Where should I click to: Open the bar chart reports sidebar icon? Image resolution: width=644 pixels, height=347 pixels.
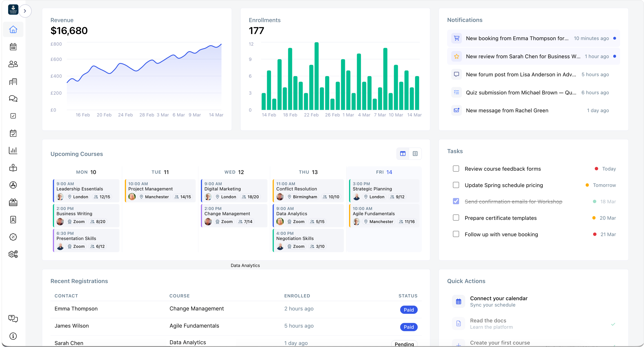click(x=13, y=150)
